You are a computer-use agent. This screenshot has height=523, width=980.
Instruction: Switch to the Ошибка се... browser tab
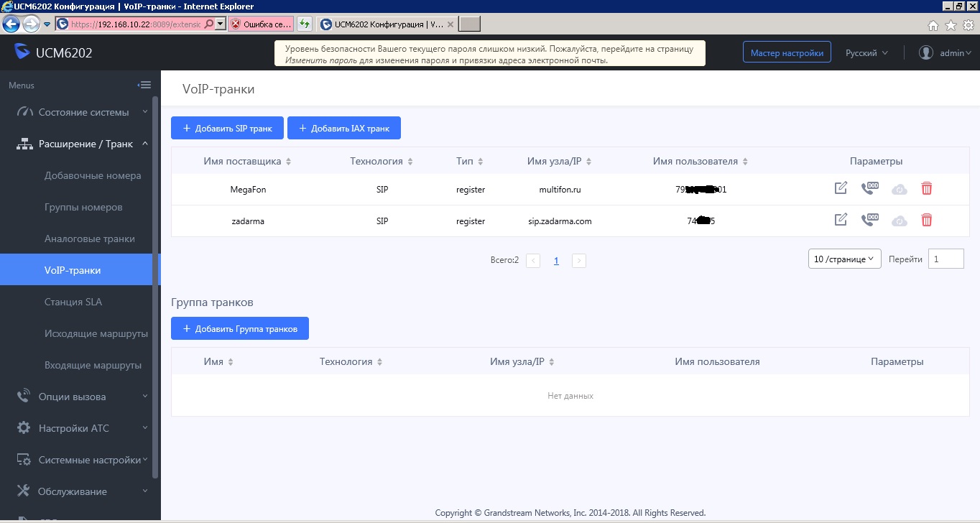click(260, 24)
